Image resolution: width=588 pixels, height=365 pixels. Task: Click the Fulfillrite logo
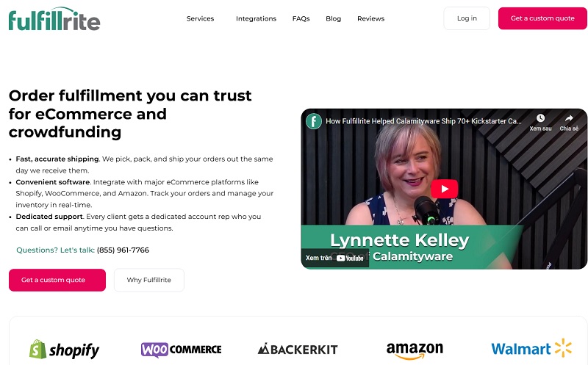click(x=54, y=19)
